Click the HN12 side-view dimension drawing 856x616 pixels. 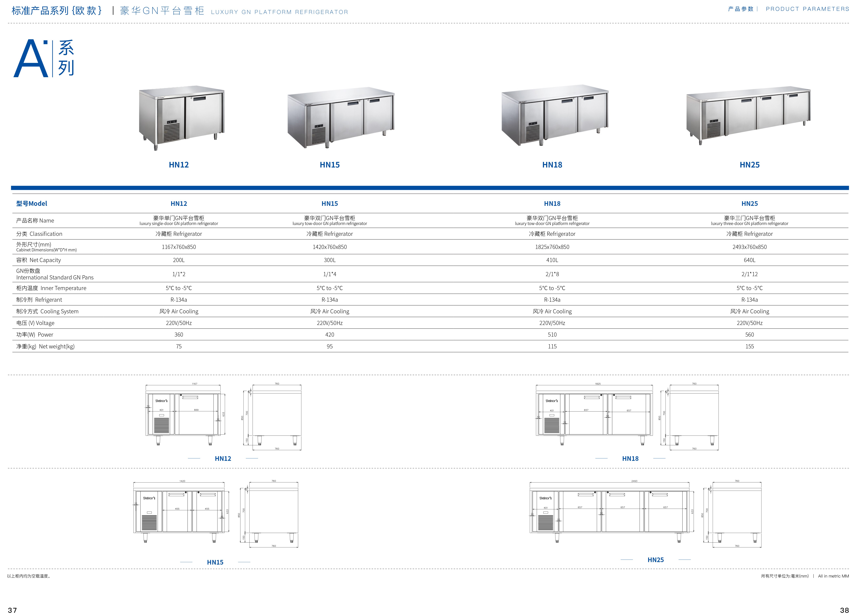(272, 416)
